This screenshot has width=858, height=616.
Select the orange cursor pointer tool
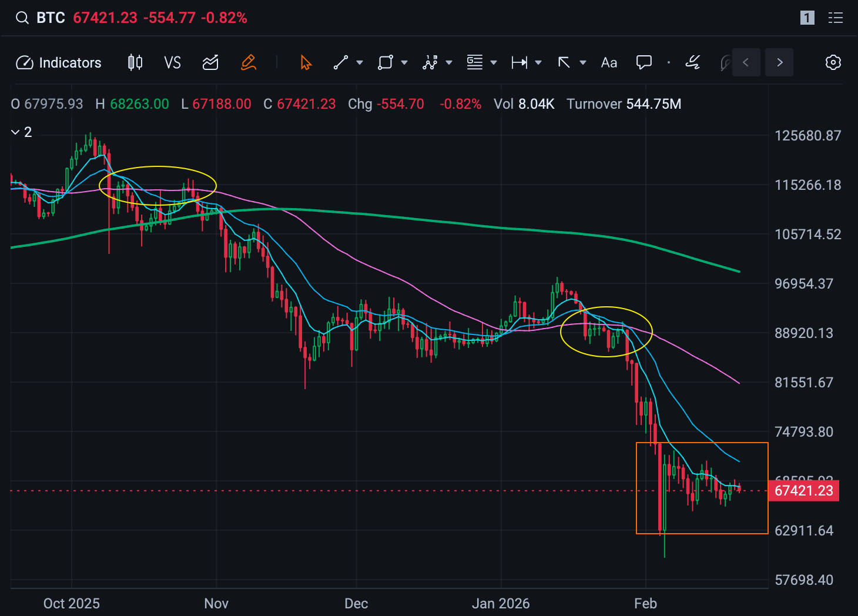[306, 62]
